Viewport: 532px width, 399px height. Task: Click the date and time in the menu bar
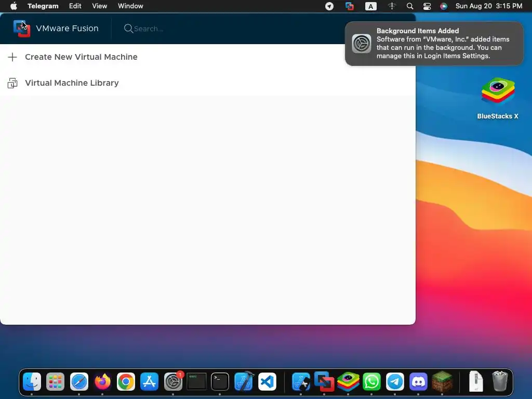(488, 6)
